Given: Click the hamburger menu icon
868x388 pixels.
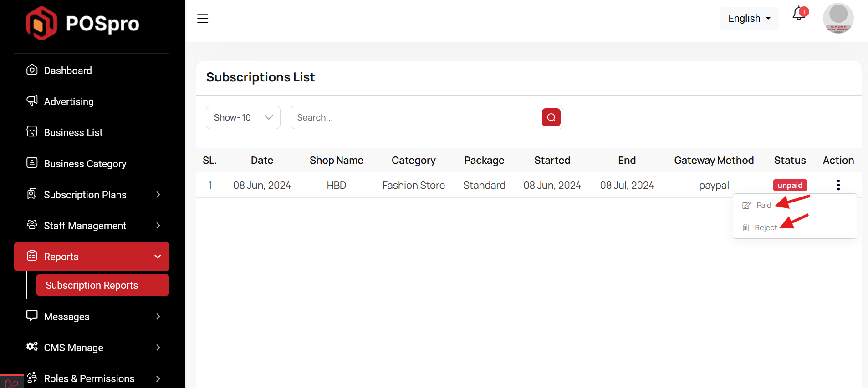Looking at the screenshot, I should tap(203, 19).
